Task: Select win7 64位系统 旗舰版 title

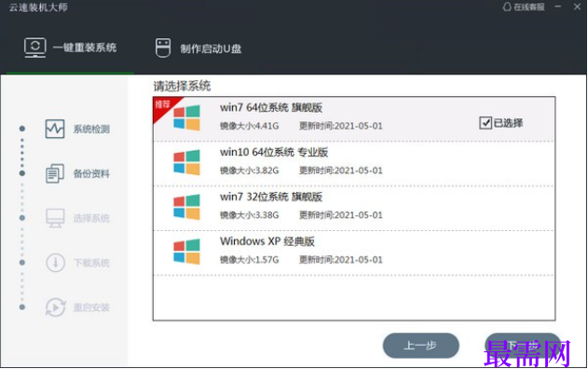Action: [271, 108]
